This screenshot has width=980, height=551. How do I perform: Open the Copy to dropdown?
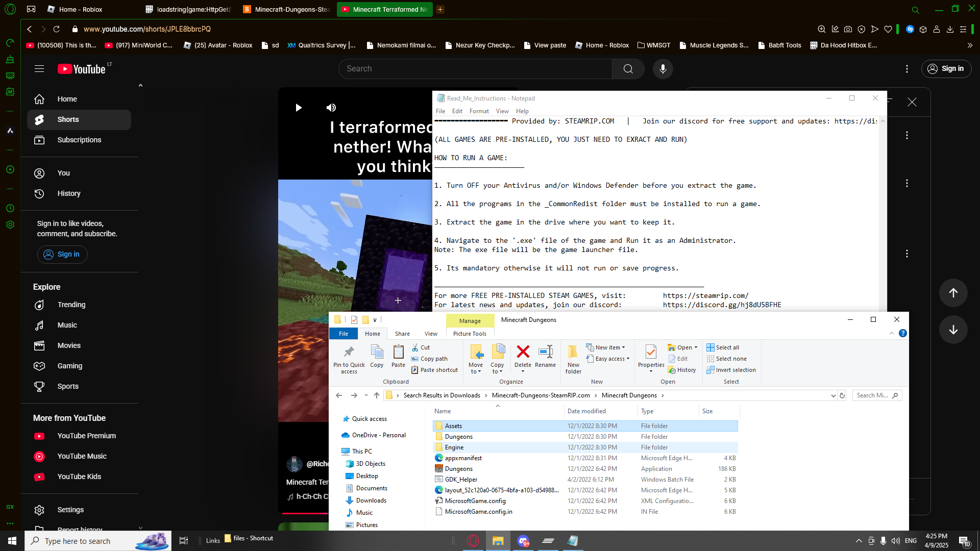[497, 359]
